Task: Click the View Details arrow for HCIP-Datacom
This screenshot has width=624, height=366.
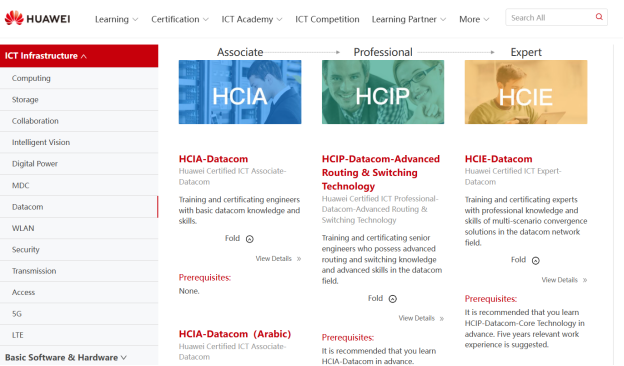Action: (x=442, y=319)
